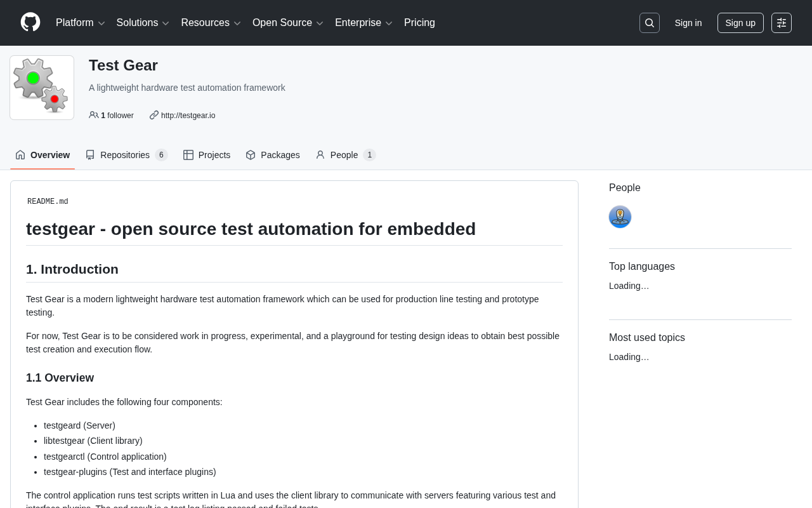Click the '1. Introduction' heading
The height and width of the screenshot is (508, 812).
(72, 269)
